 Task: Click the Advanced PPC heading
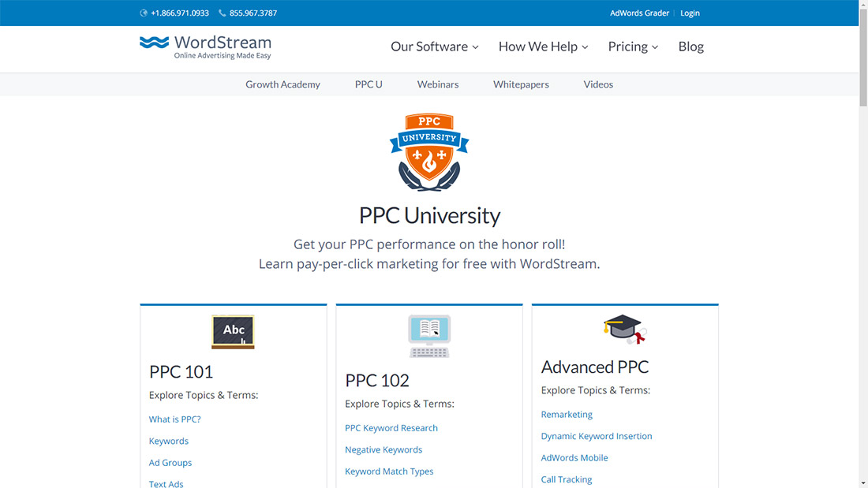click(594, 367)
